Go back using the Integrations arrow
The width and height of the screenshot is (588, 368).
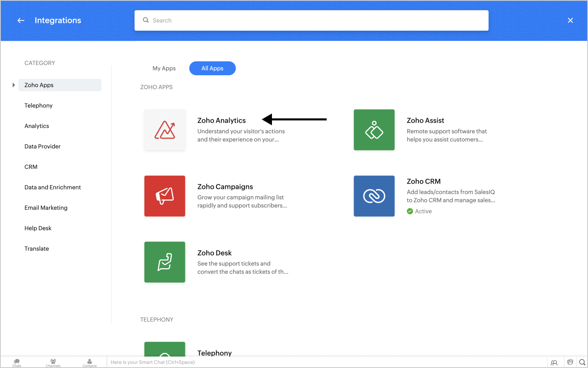click(21, 20)
